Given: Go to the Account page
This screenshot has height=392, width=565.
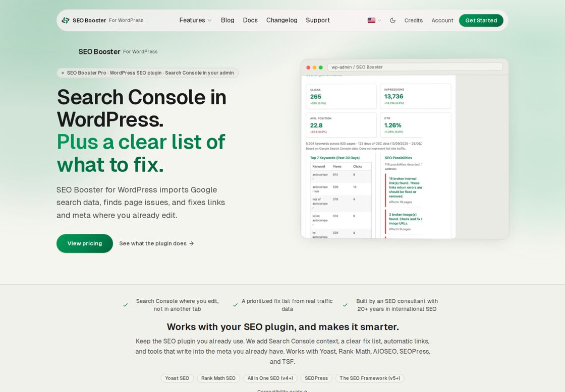Looking at the screenshot, I should [442, 21].
